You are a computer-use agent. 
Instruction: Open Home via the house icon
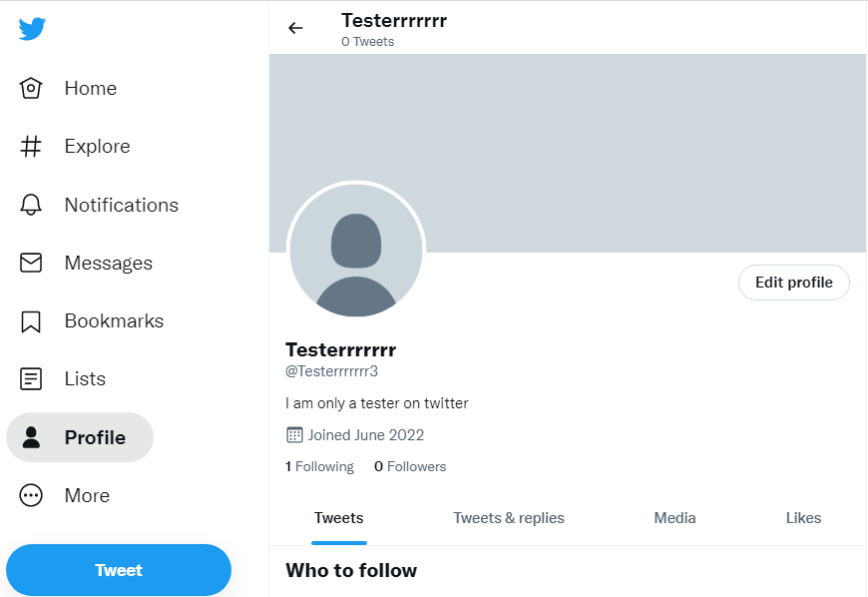point(32,89)
